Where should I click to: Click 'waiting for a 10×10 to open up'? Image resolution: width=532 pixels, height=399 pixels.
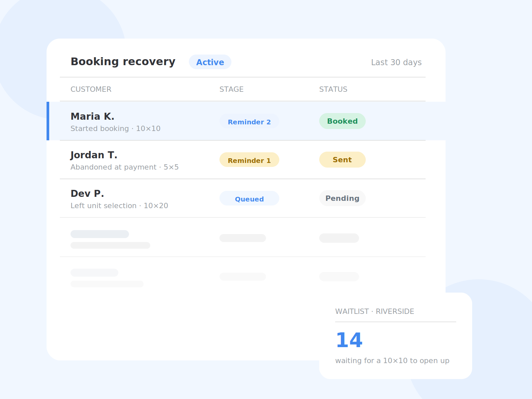(x=392, y=360)
